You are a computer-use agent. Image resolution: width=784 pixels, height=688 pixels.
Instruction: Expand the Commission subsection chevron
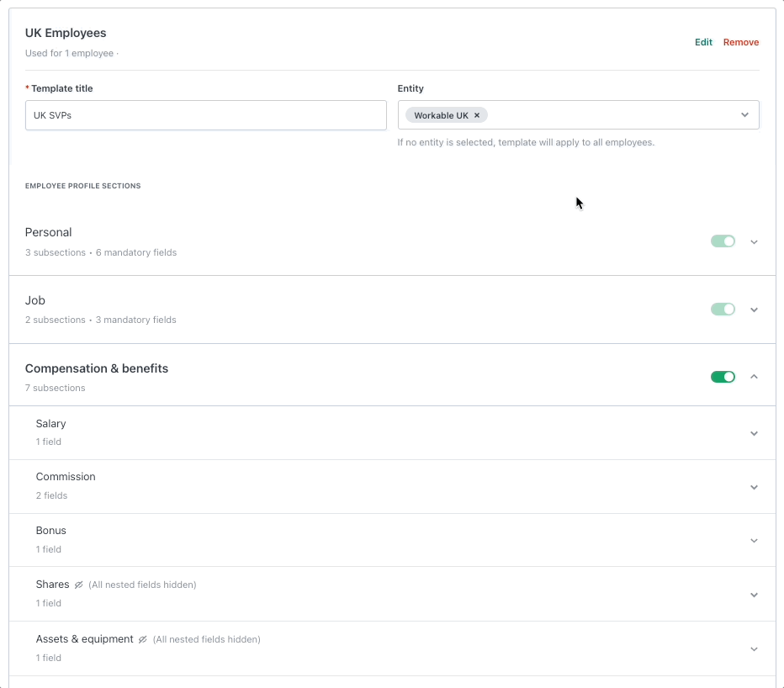tap(754, 487)
